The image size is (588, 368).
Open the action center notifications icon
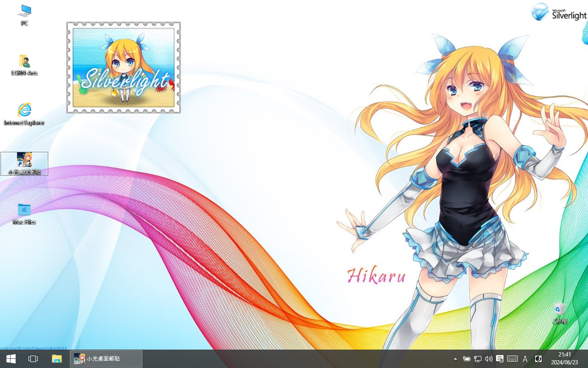[x=500, y=359]
